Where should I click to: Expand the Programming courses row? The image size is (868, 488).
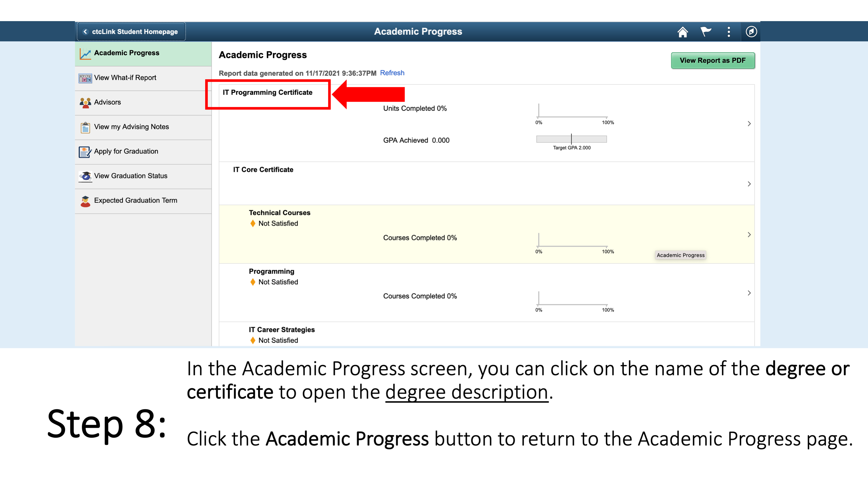coord(749,292)
